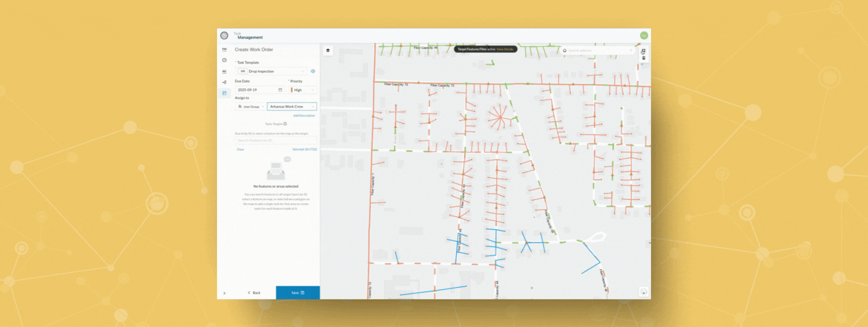Click the Search Features by ID field
This screenshot has width=868, height=327.
point(276,140)
